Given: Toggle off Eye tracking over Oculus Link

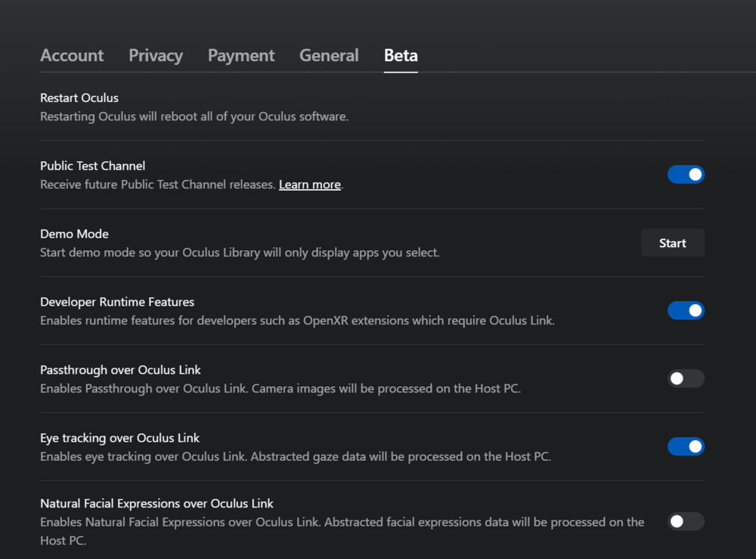Looking at the screenshot, I should (686, 447).
